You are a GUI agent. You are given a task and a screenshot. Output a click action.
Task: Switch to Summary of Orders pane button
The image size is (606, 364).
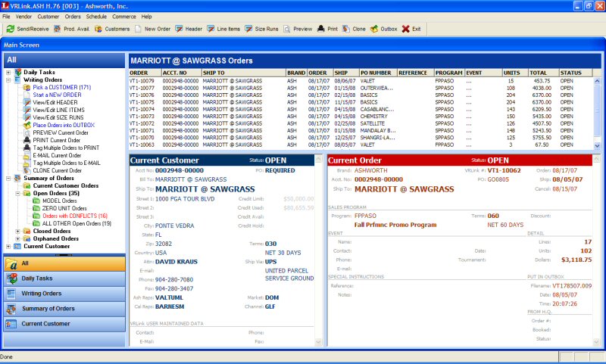point(64,309)
